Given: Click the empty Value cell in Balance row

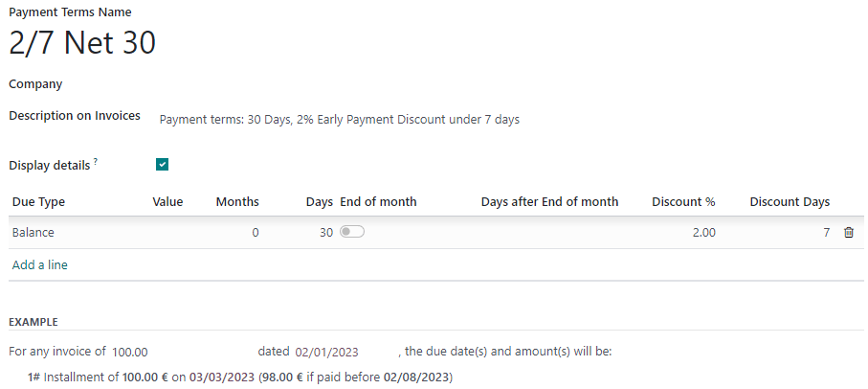Looking at the screenshot, I should [167, 233].
